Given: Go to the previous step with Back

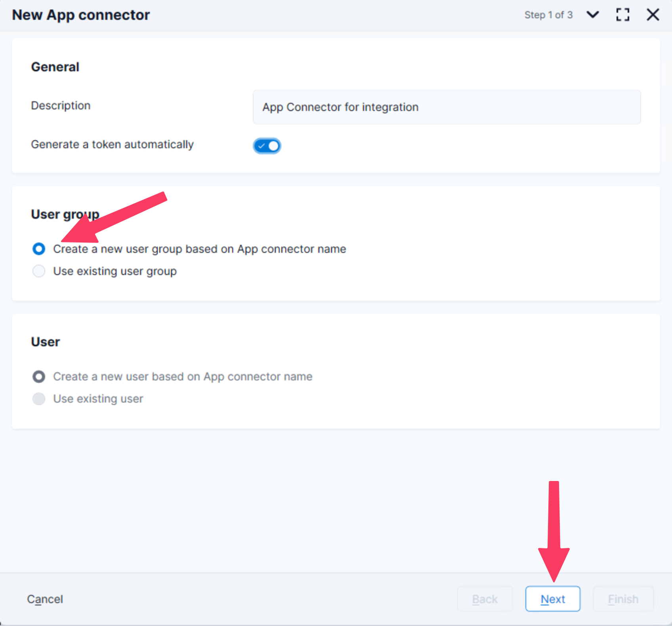Looking at the screenshot, I should [485, 599].
